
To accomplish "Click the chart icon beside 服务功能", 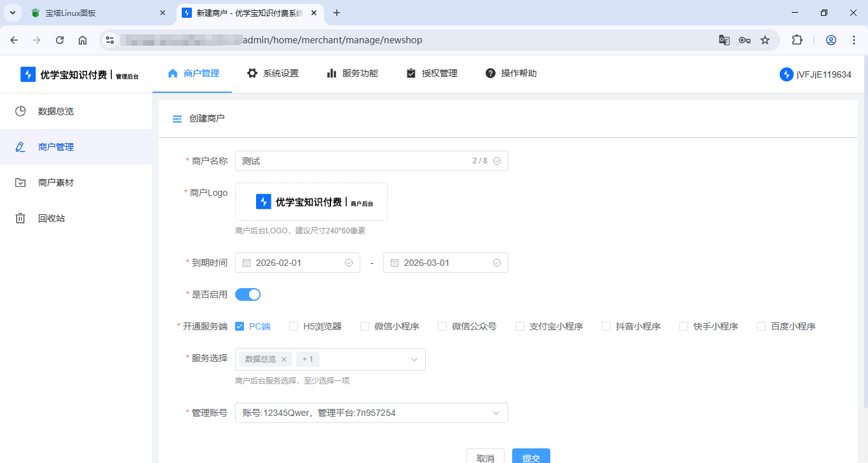I will coord(332,73).
